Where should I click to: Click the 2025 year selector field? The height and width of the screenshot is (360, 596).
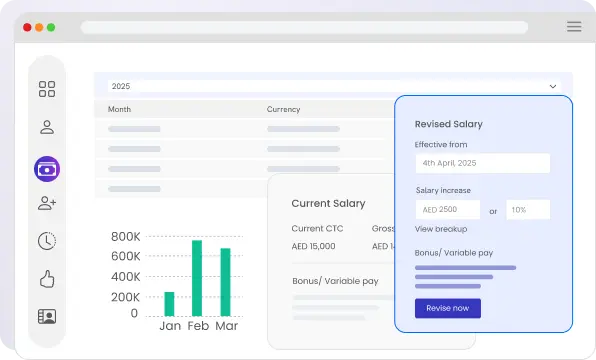[x=334, y=86]
